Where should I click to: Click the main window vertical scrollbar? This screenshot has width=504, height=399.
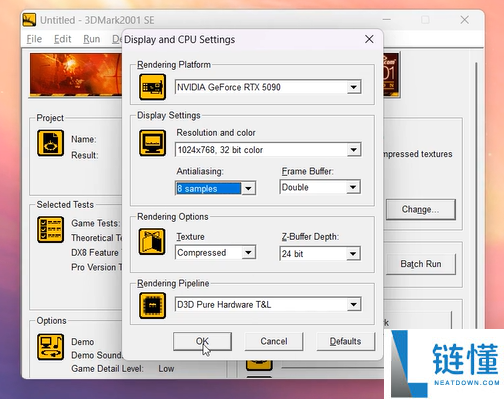tap(476, 195)
